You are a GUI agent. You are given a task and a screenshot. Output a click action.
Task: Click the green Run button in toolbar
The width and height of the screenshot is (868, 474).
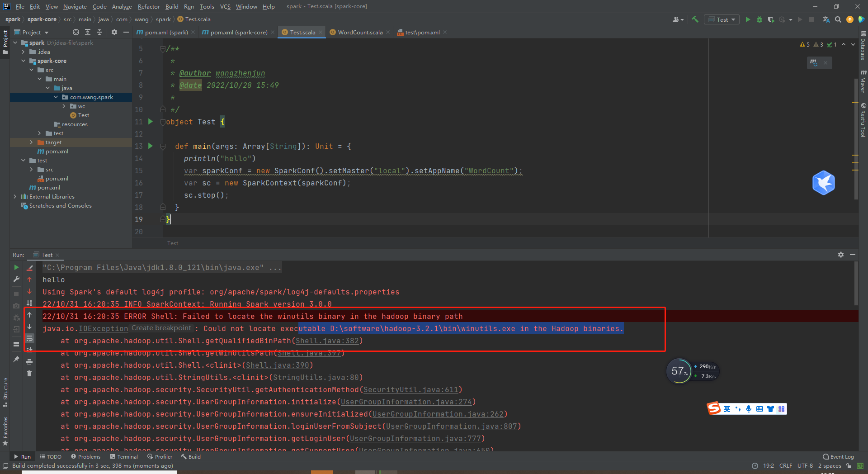(x=748, y=19)
